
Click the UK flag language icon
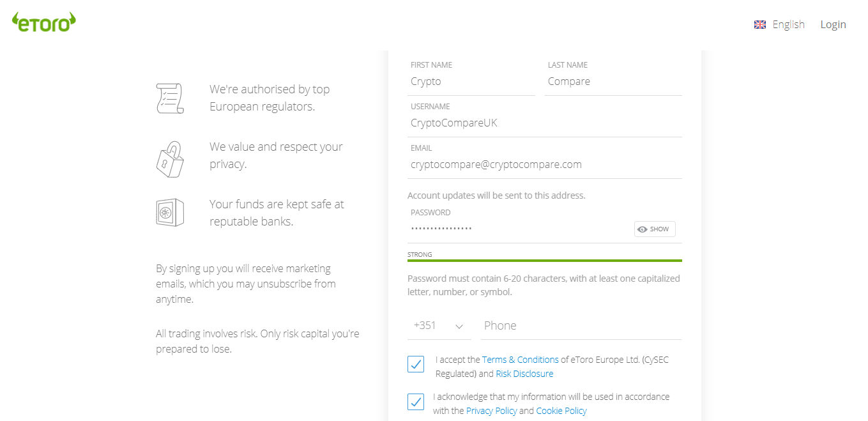pyautogui.click(x=759, y=25)
